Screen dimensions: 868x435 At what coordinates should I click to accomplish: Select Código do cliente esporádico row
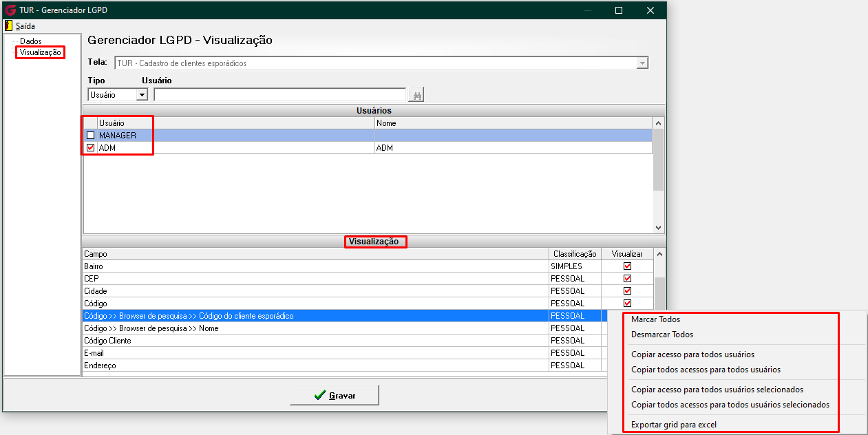tap(315, 316)
